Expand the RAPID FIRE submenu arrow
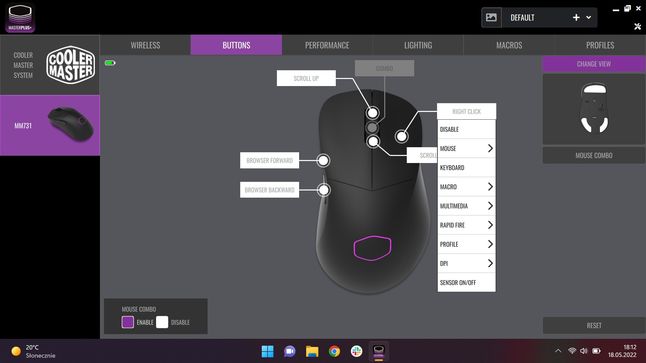 pyautogui.click(x=490, y=225)
